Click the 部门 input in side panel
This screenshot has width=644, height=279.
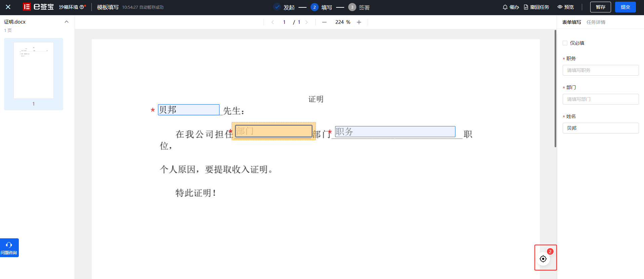click(601, 99)
